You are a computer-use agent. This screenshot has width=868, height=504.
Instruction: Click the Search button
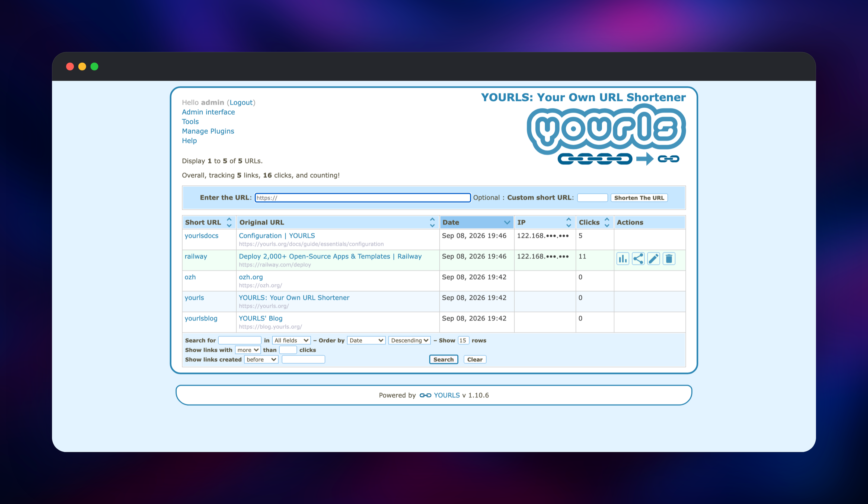pos(444,359)
